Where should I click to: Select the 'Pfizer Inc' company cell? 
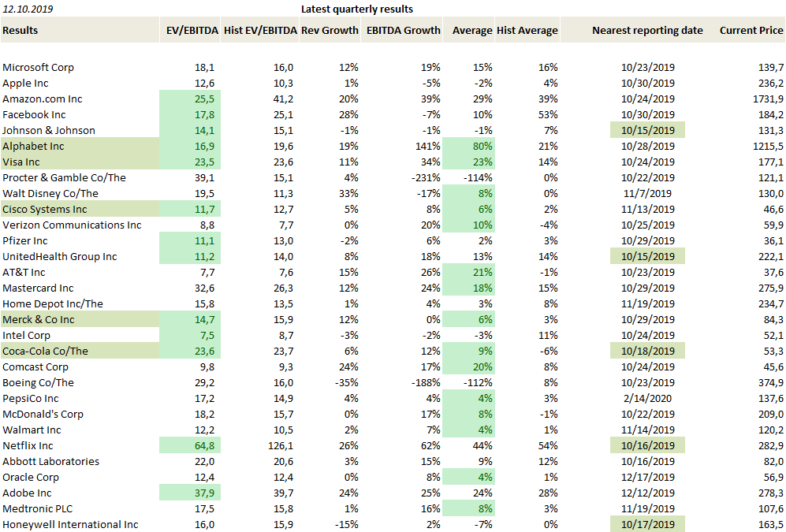coord(25,240)
